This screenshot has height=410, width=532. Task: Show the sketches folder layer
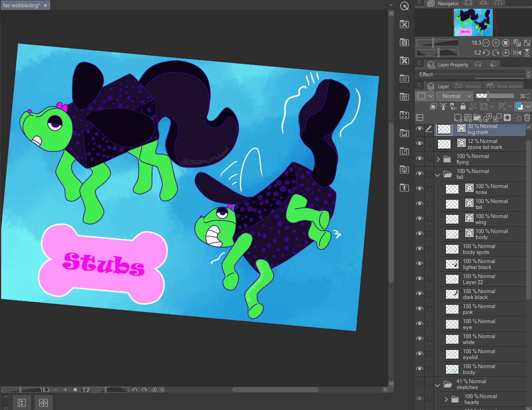(420, 384)
